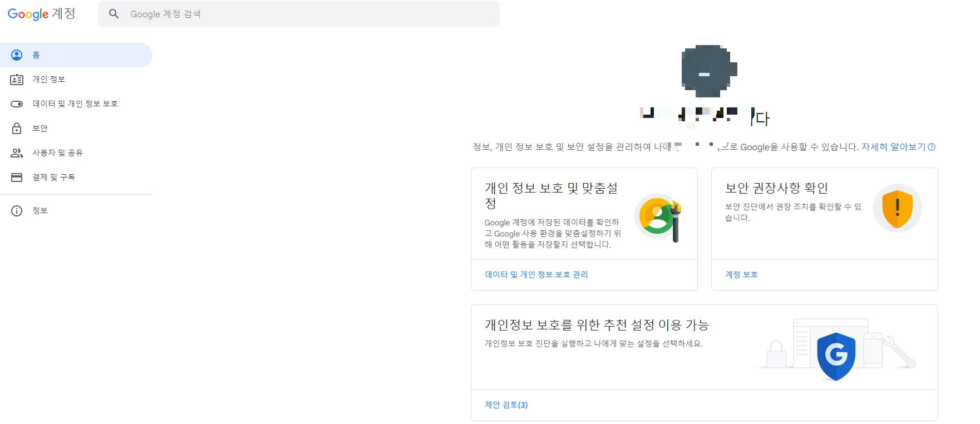Click the 보안 lock icon
This screenshot has height=424, width=980.
(x=17, y=129)
